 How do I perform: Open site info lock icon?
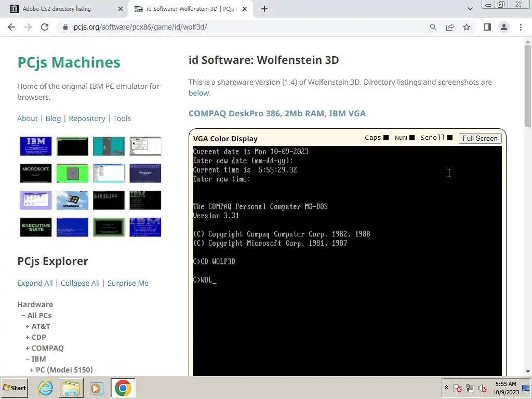click(65, 27)
